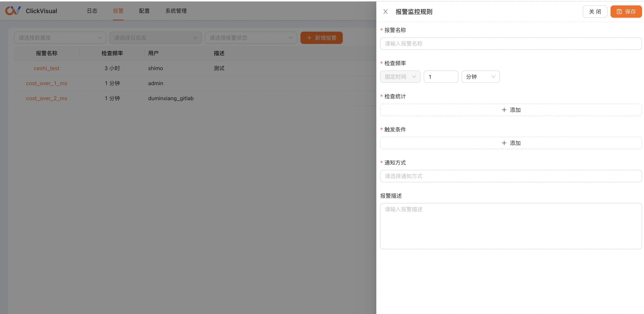Click plus icon under 检查统计
The height and width of the screenshot is (314, 644).
[x=504, y=110]
